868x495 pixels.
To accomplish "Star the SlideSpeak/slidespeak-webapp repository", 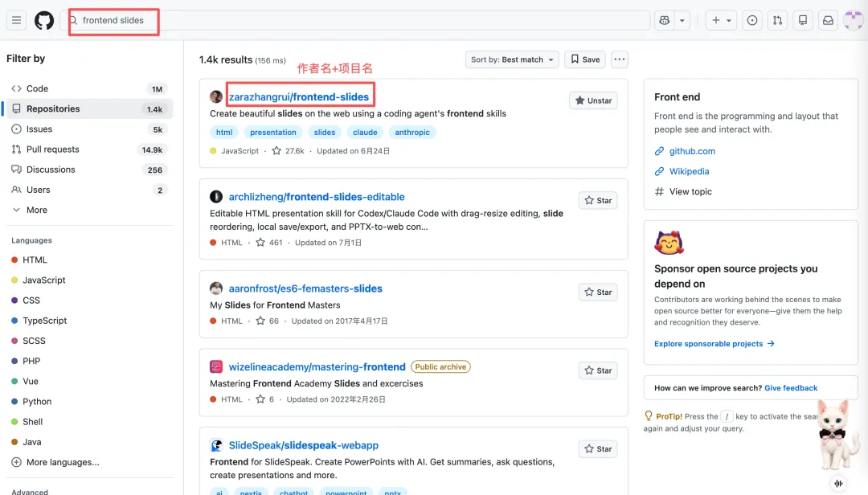I will (598, 449).
